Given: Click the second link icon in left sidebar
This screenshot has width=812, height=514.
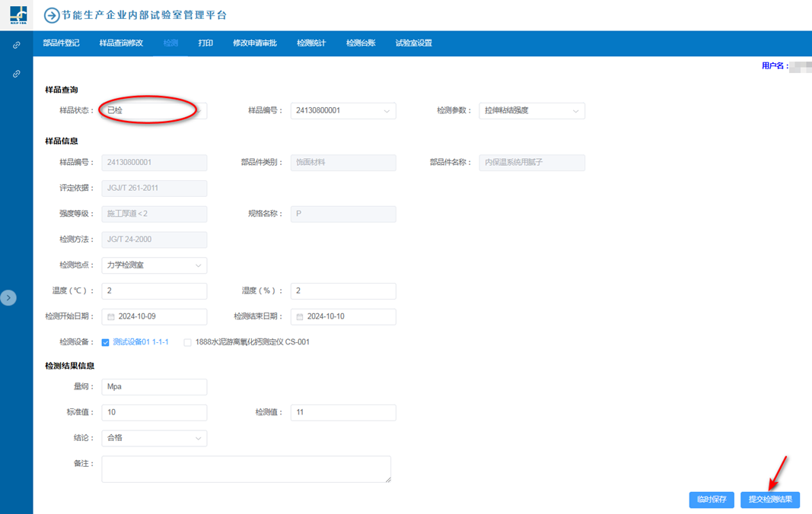Looking at the screenshot, I should (x=17, y=74).
